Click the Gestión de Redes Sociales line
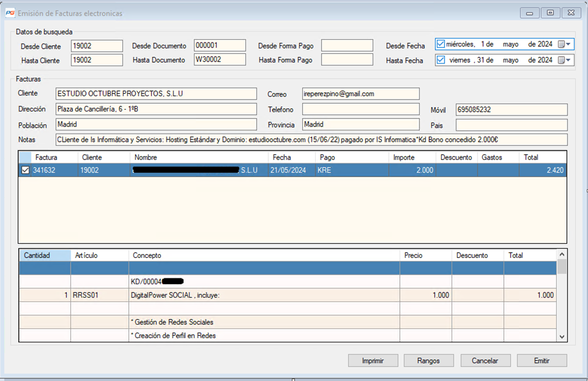The width and height of the screenshot is (588, 381). [x=264, y=322]
